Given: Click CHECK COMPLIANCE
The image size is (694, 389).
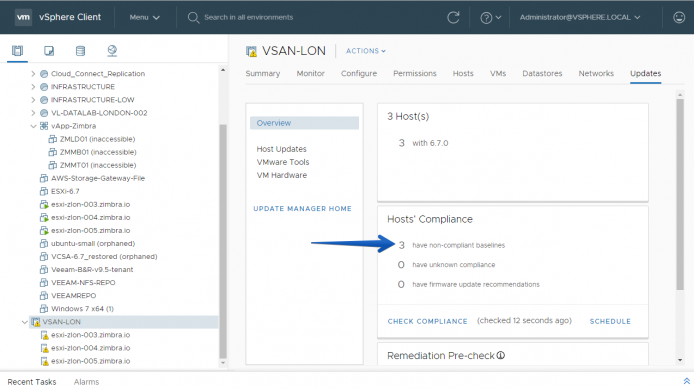Looking at the screenshot, I should coord(428,321).
